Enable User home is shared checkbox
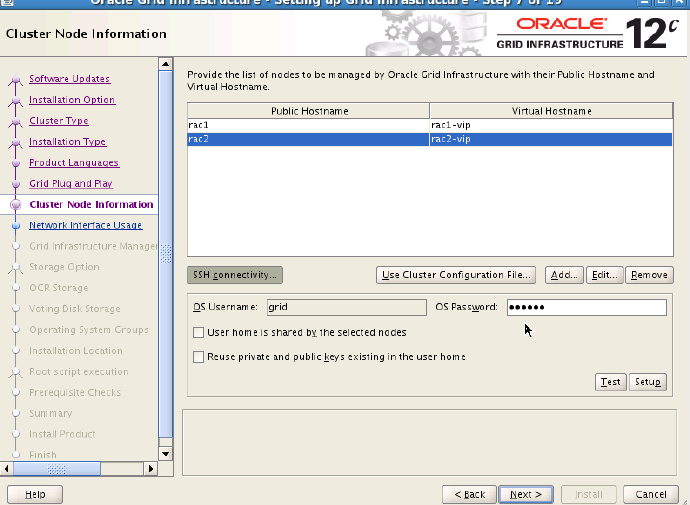 click(x=198, y=333)
